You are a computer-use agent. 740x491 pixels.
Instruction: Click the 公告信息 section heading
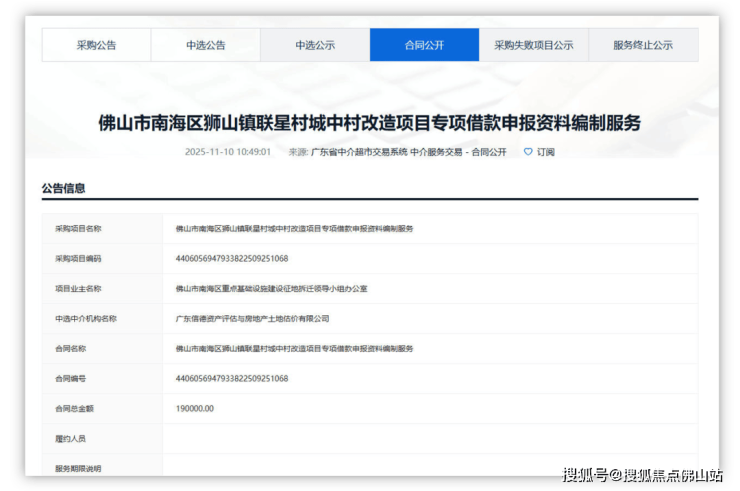pos(63,188)
